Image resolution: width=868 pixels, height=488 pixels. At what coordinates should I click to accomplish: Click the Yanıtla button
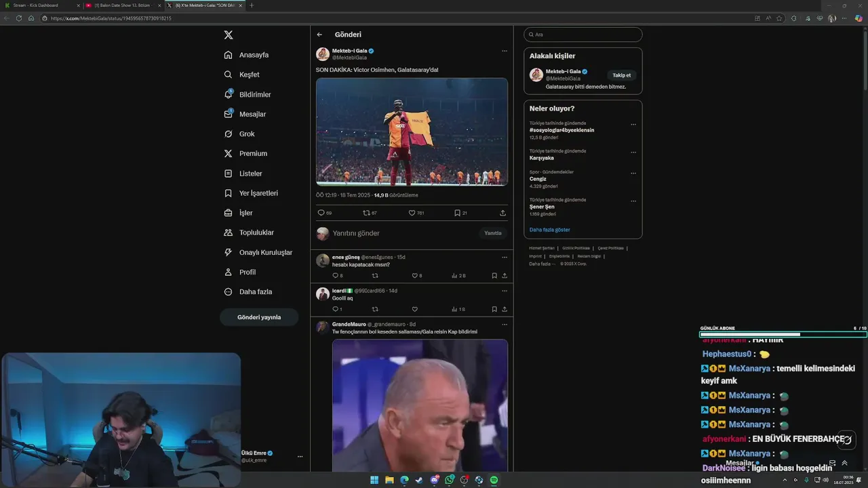[x=493, y=233]
